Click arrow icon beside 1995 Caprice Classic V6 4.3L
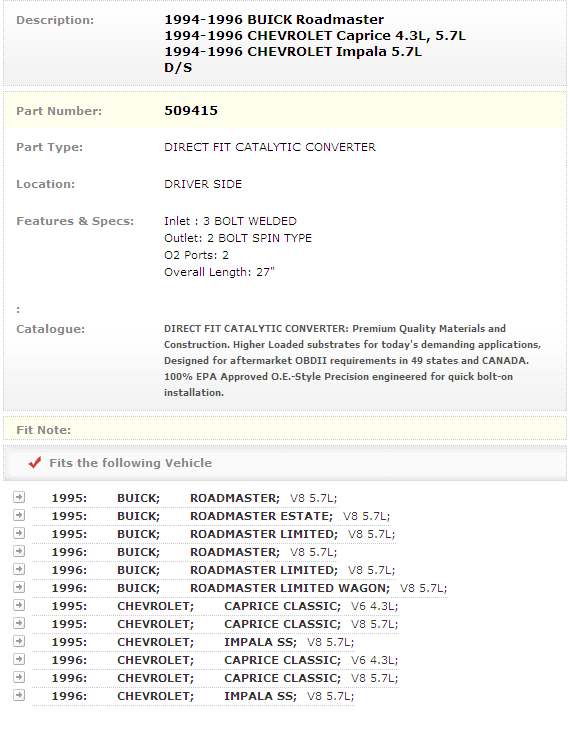Viewport: 570px width, 753px height. (x=19, y=605)
